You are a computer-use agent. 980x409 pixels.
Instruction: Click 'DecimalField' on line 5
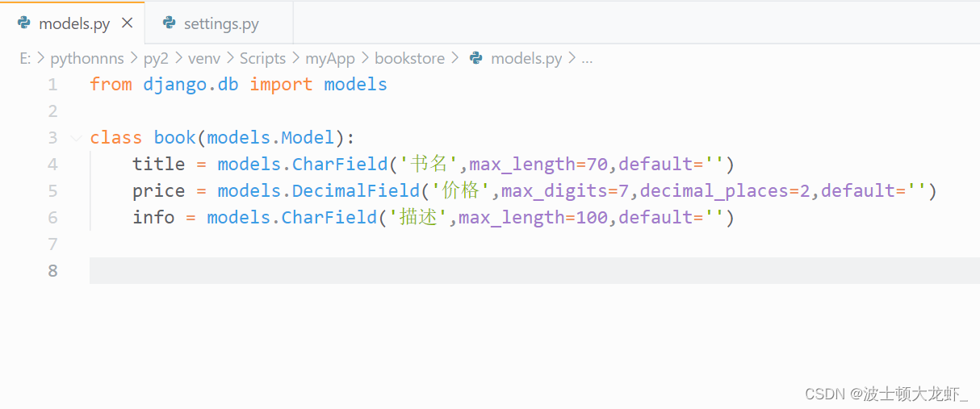tap(356, 191)
